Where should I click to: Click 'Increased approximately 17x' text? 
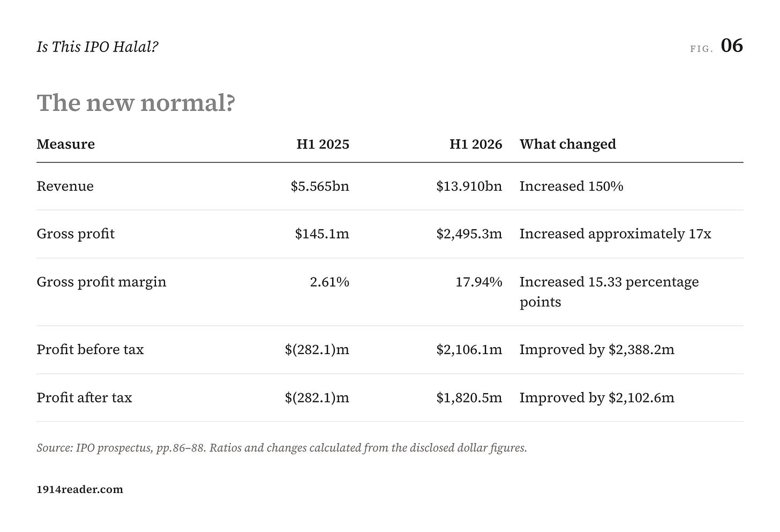pyautogui.click(x=616, y=234)
